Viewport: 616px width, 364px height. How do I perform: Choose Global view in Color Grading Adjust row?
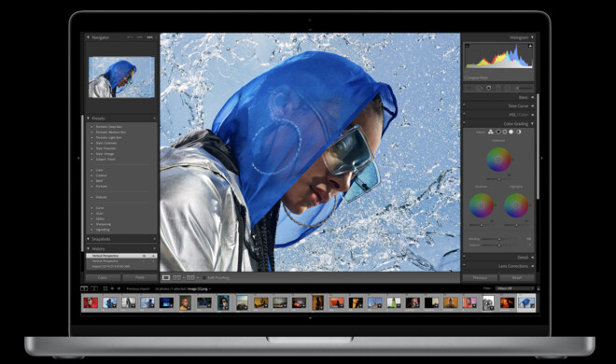tap(519, 132)
